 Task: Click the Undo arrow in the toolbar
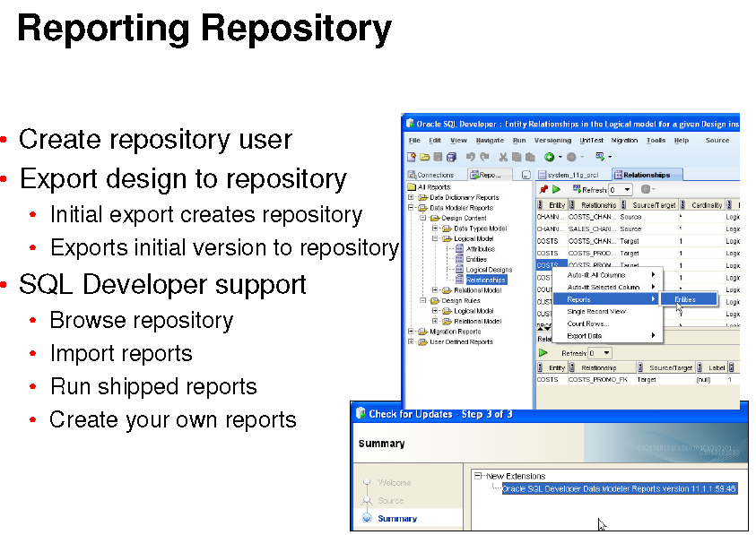click(471, 157)
